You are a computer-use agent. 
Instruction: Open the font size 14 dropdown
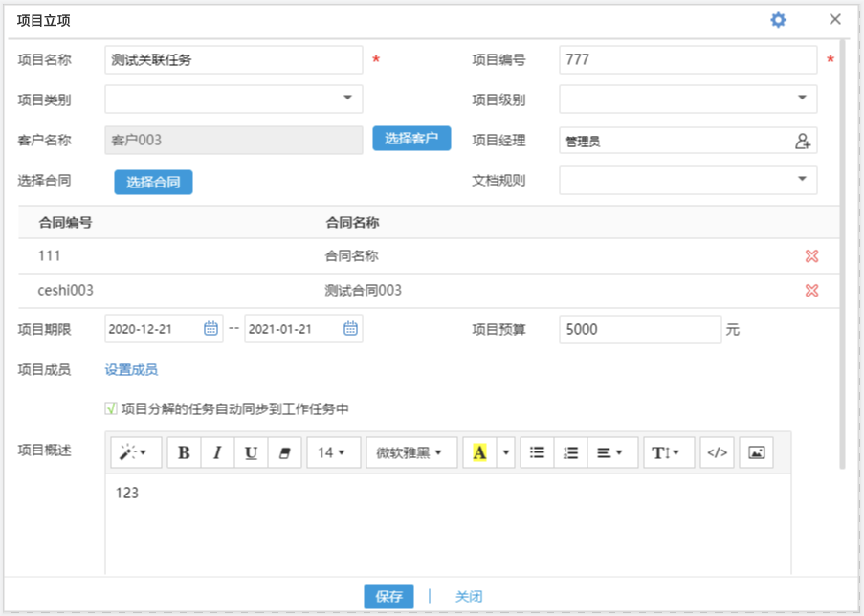332,452
